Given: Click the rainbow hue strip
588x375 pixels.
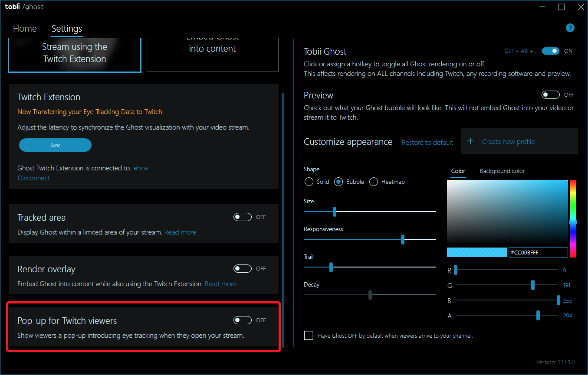Looking at the screenshot, I should 573,218.
